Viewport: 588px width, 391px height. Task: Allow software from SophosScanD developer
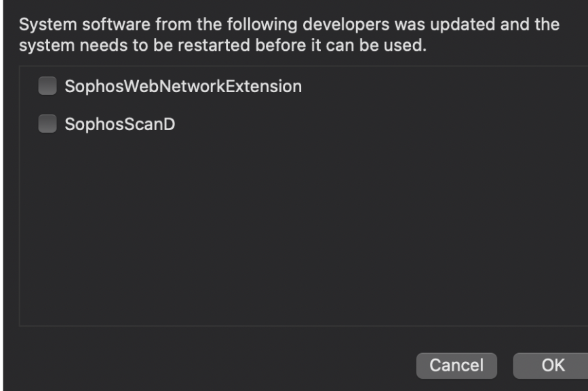pyautogui.click(x=47, y=124)
